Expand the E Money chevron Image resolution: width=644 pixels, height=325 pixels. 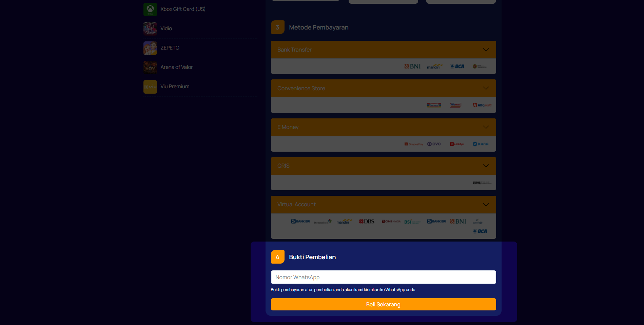486,127
